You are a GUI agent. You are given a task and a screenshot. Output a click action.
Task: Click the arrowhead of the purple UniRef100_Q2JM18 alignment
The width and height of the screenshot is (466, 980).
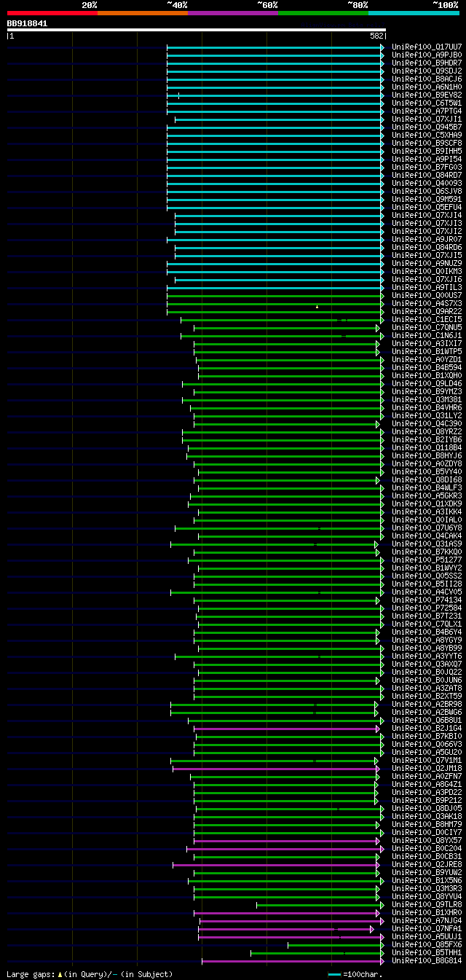pyautogui.click(x=376, y=768)
